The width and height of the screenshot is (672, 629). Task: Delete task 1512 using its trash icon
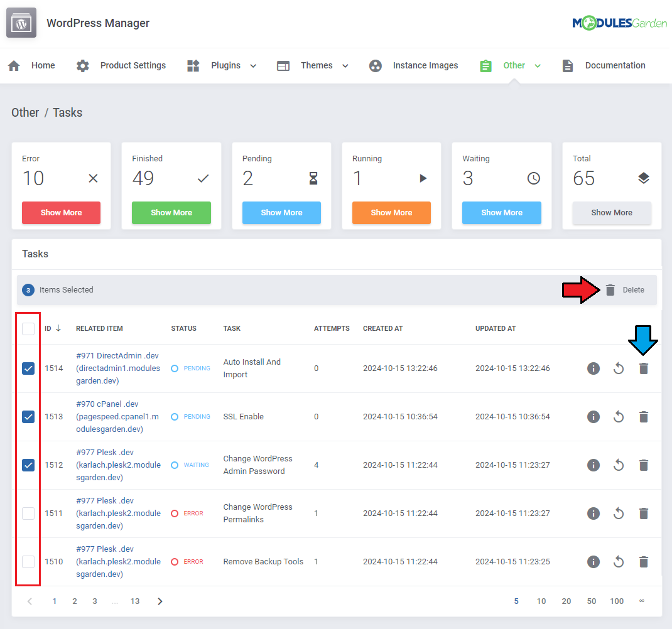[x=644, y=465]
